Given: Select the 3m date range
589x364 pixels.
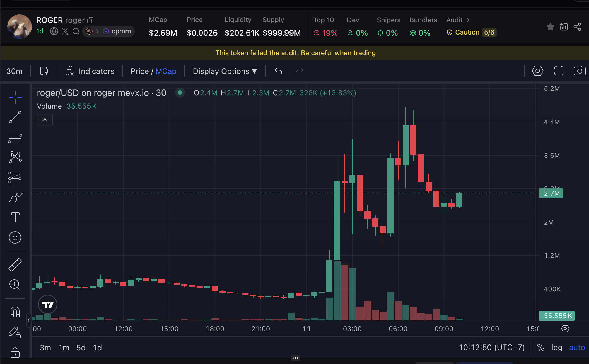Looking at the screenshot, I should tap(45, 348).
